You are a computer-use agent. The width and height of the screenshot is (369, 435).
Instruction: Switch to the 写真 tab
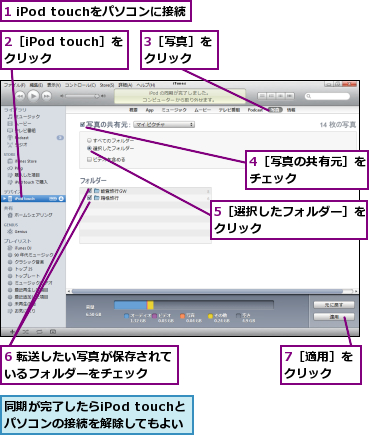point(275,110)
